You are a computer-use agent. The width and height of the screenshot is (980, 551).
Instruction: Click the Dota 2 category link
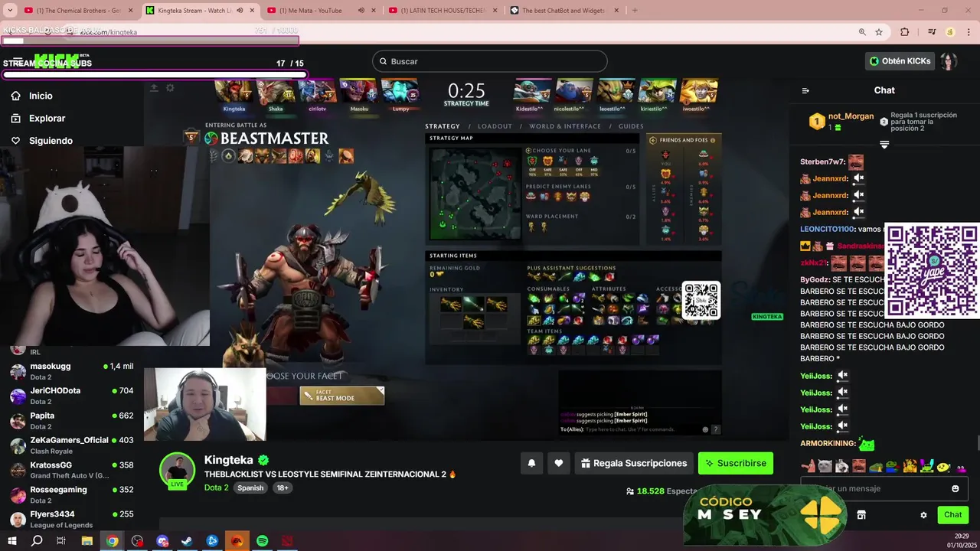pos(216,487)
